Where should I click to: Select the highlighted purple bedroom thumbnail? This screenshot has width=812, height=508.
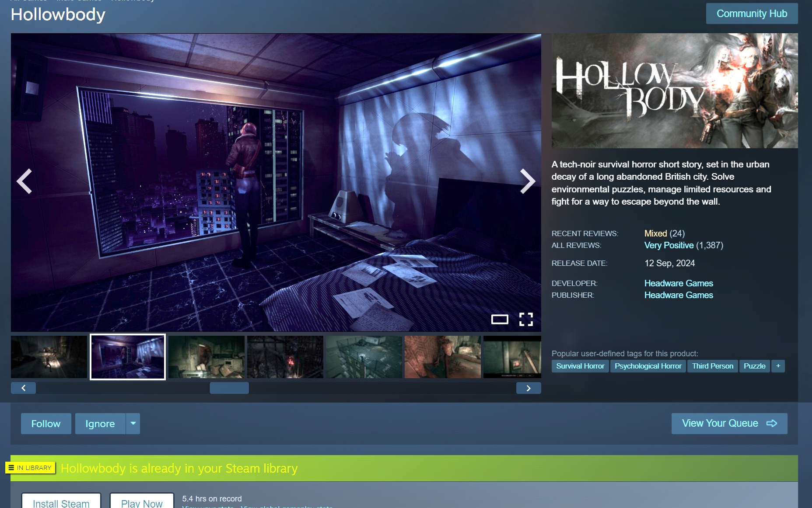pos(128,357)
